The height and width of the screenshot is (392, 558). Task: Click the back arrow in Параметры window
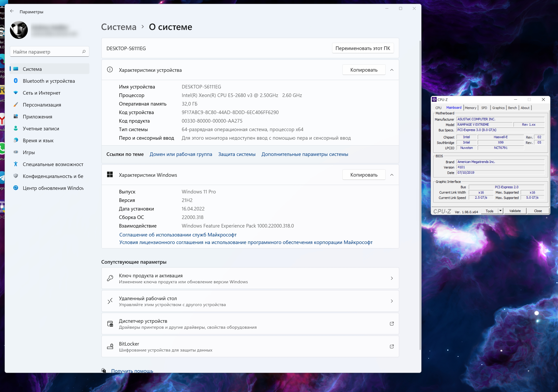tap(12, 11)
